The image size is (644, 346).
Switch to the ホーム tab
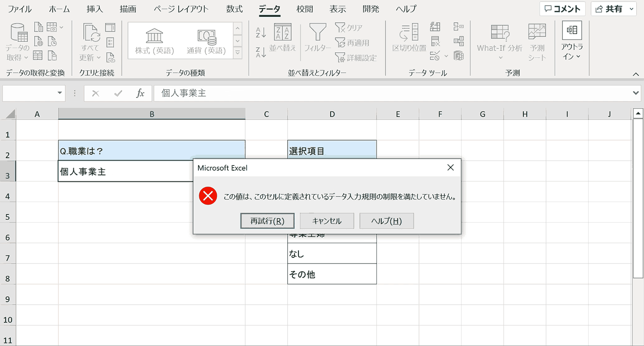(59, 9)
